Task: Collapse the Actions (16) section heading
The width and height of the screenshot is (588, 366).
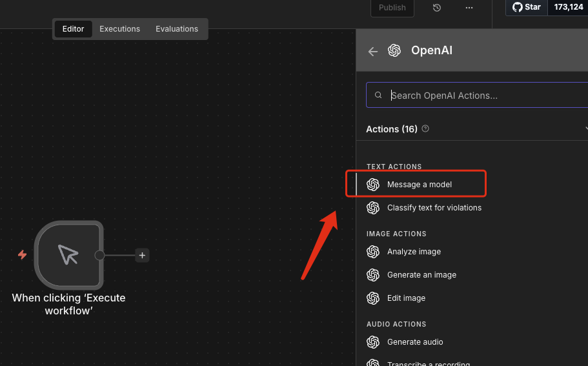Action: (392, 129)
